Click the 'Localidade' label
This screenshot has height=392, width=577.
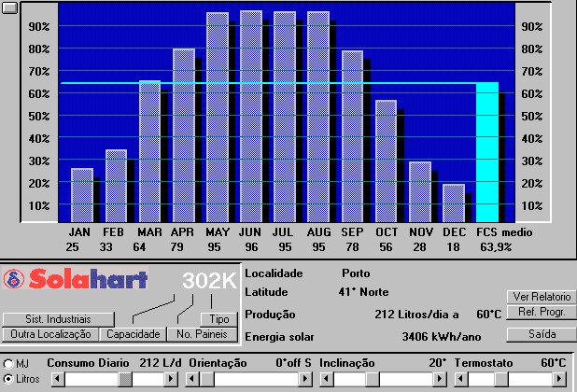pos(274,273)
